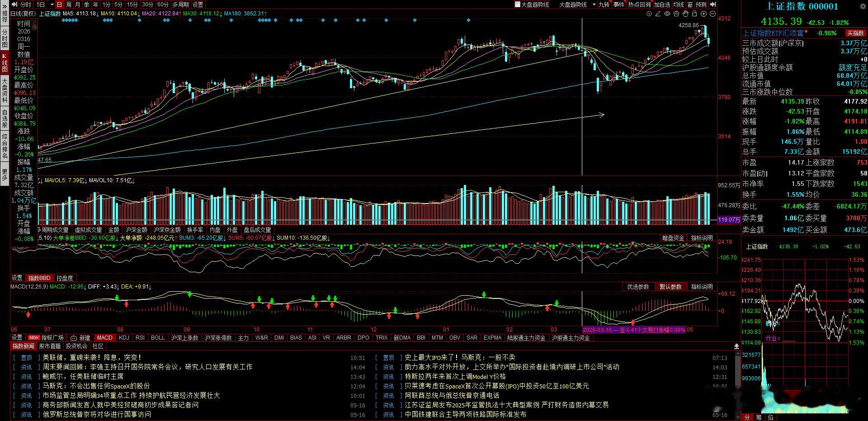Switch indicator to KDJ
Viewport: 868px width, 421px height.
click(x=124, y=338)
